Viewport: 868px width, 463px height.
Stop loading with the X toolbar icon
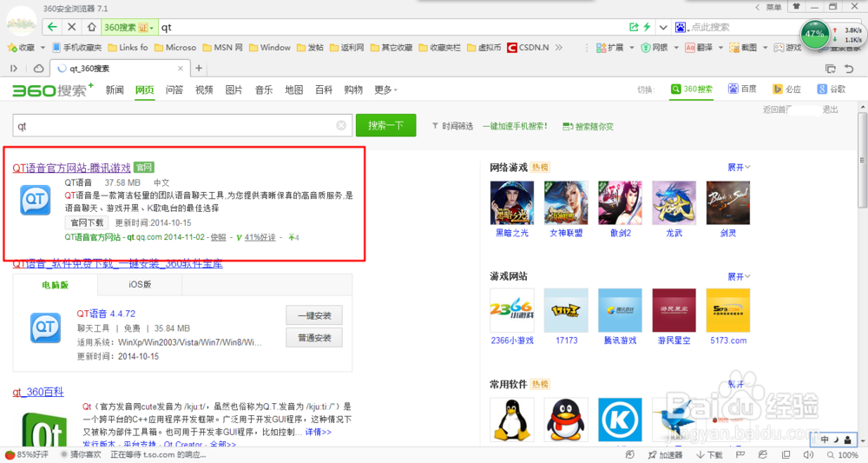(71, 27)
